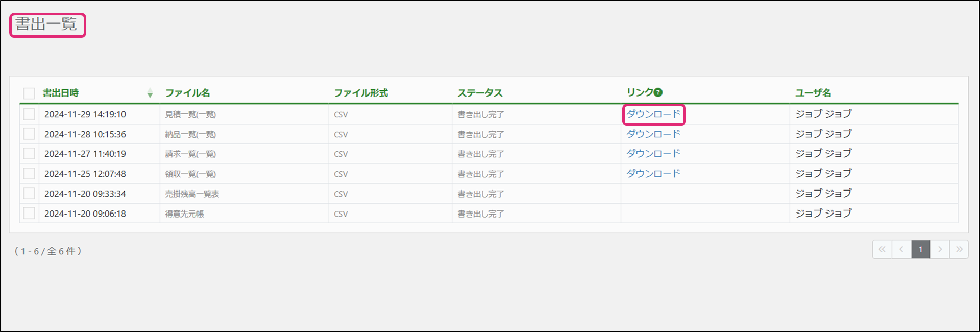Click the ファイル名 column header
980x332 pixels.
click(x=187, y=93)
